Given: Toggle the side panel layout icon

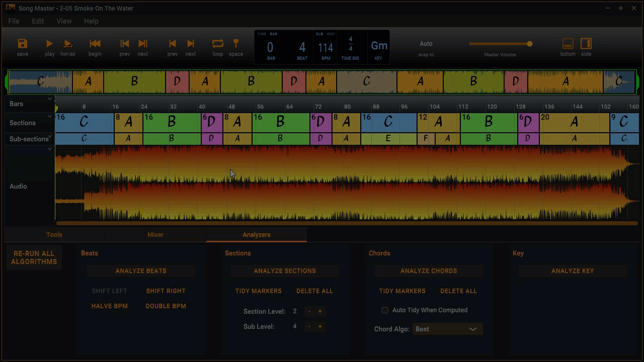Looking at the screenshot, I should 586,44.
